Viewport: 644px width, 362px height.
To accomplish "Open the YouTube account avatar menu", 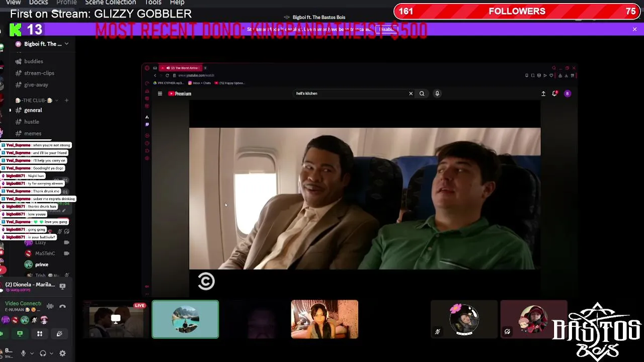I will click(x=568, y=94).
